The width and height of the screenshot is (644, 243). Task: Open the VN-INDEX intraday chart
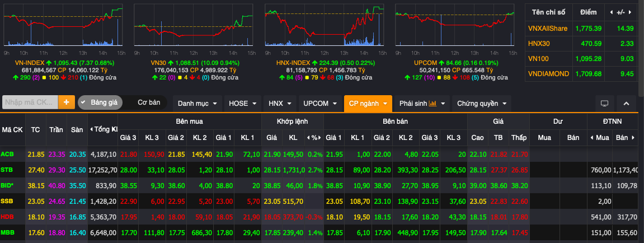(x=63, y=26)
